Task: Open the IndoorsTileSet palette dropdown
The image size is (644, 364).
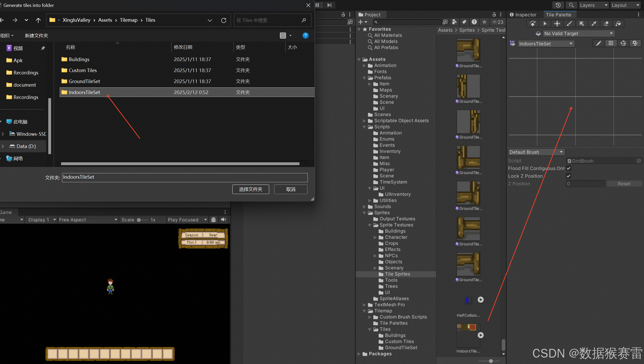Action: 546,44
